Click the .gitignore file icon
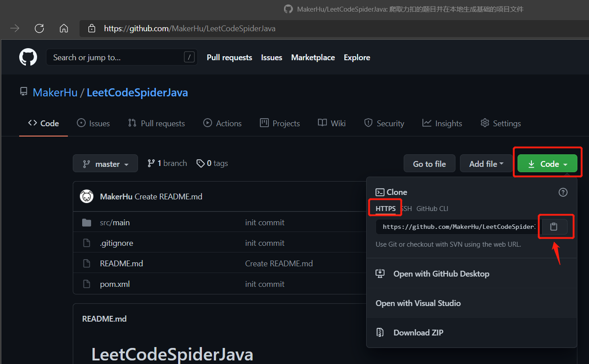The image size is (589, 364). coord(87,243)
